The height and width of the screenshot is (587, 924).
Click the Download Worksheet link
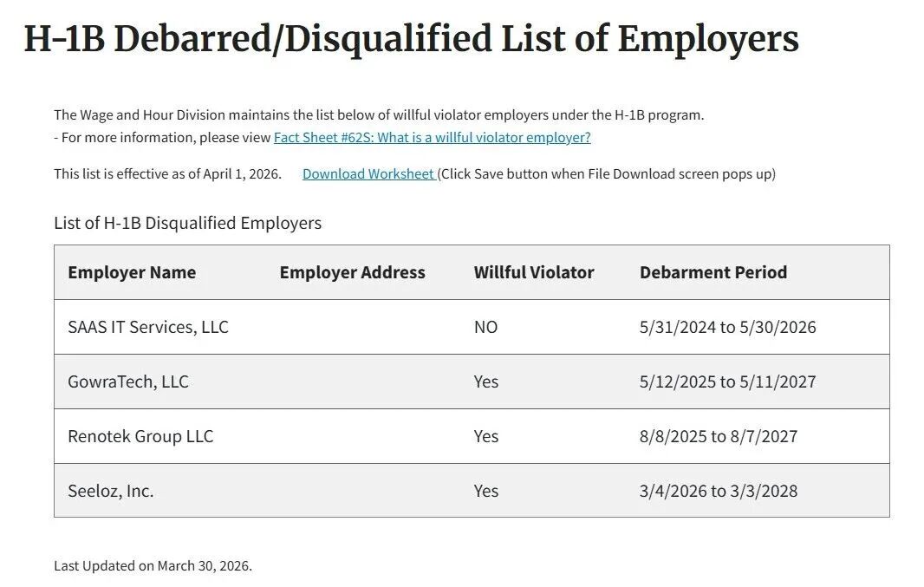point(368,174)
